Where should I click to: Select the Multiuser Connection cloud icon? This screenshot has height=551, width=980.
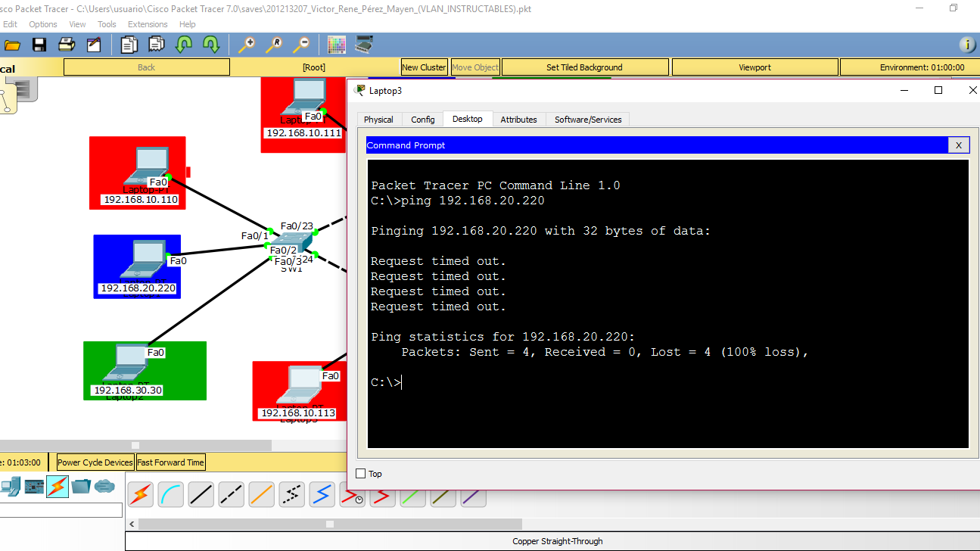click(104, 487)
